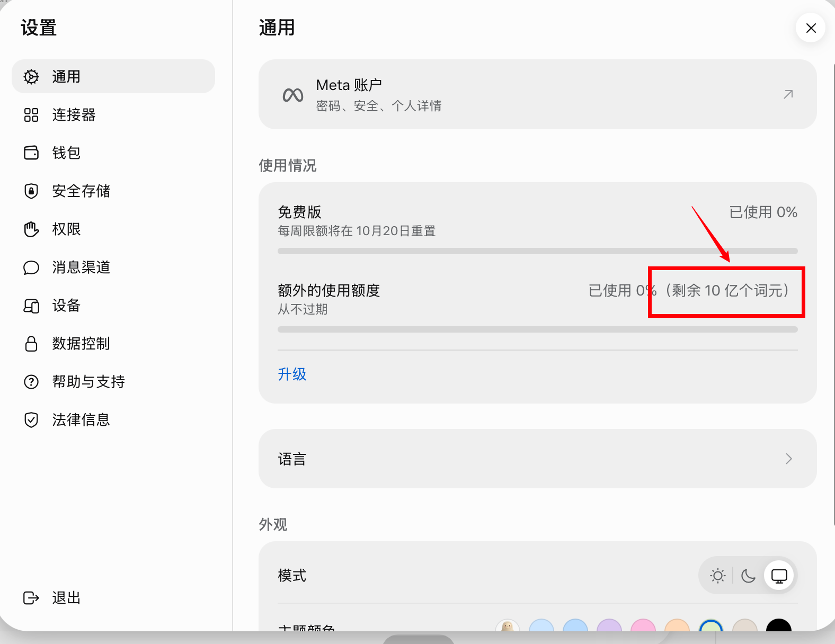This screenshot has width=835, height=644.
Task: Switch 模式 to light mode (sun)
Action: (718, 575)
